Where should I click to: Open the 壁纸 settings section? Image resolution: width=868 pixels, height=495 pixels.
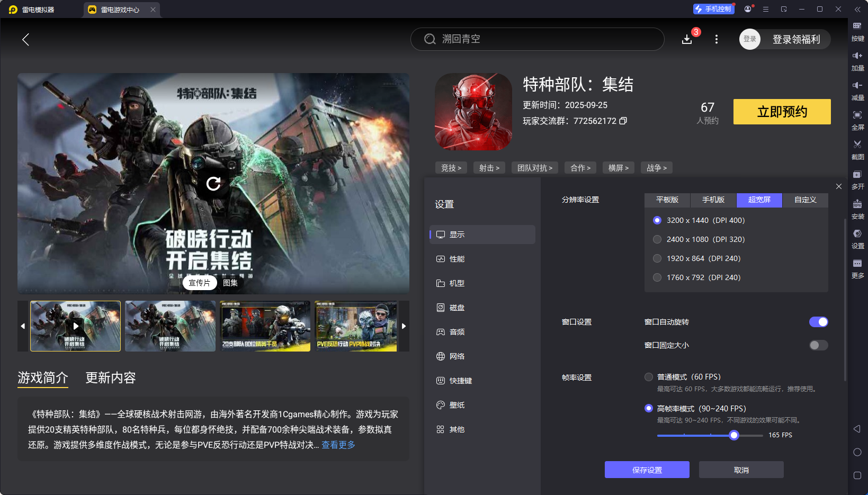tap(457, 404)
